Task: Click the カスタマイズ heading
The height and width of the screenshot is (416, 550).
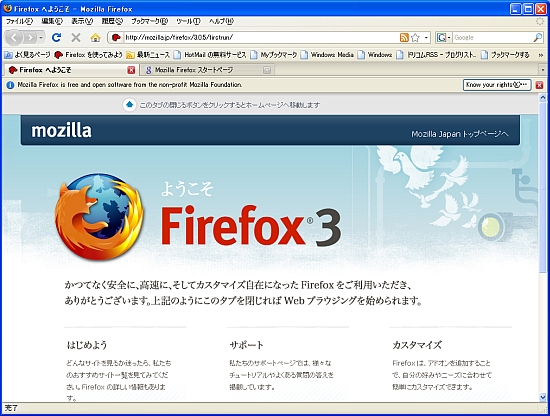Action: pos(417,345)
